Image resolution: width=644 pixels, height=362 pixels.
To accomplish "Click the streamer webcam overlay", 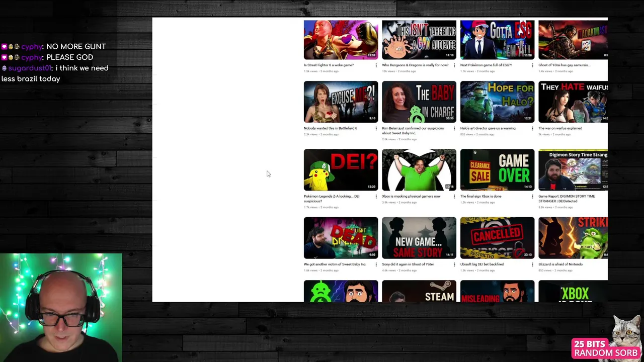I will tap(61, 308).
